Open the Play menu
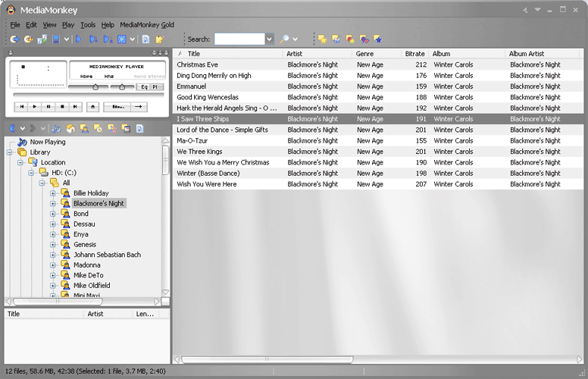588x379 pixels. tap(68, 25)
